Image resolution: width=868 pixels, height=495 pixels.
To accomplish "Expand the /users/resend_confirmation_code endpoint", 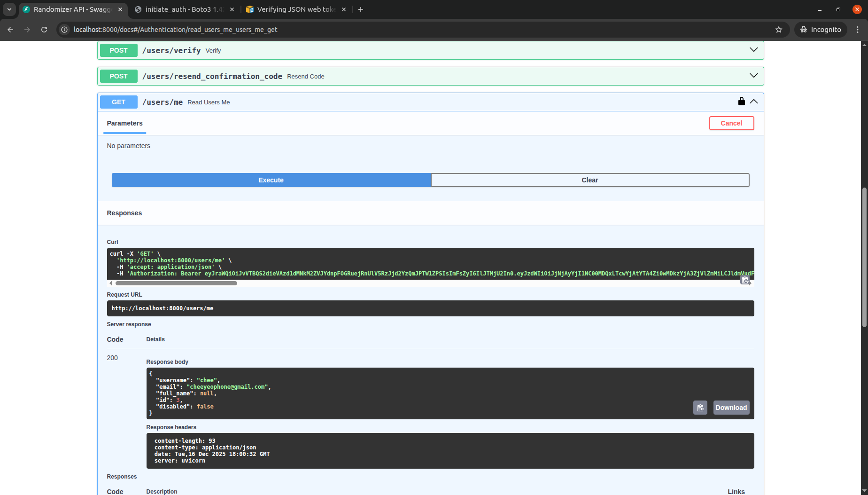I will pyautogui.click(x=754, y=75).
